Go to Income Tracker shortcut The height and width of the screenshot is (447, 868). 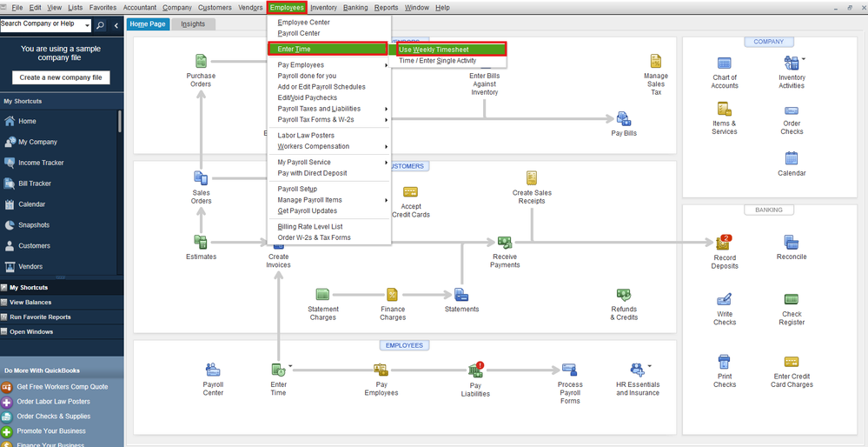[x=41, y=163]
